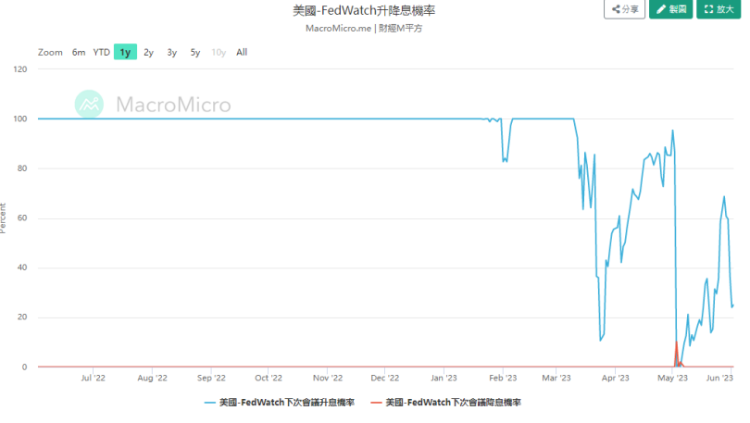Click the MacroMicro watermark text
The image size is (750, 423).
pos(173,104)
